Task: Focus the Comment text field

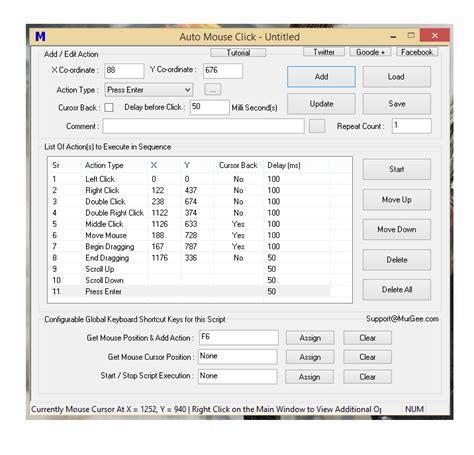Action: pyautogui.click(x=203, y=126)
